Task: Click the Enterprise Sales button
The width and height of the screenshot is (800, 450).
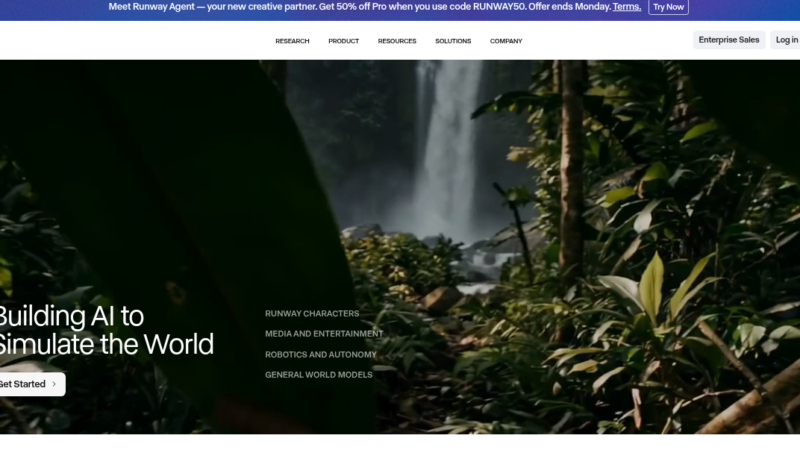Action: (x=729, y=40)
